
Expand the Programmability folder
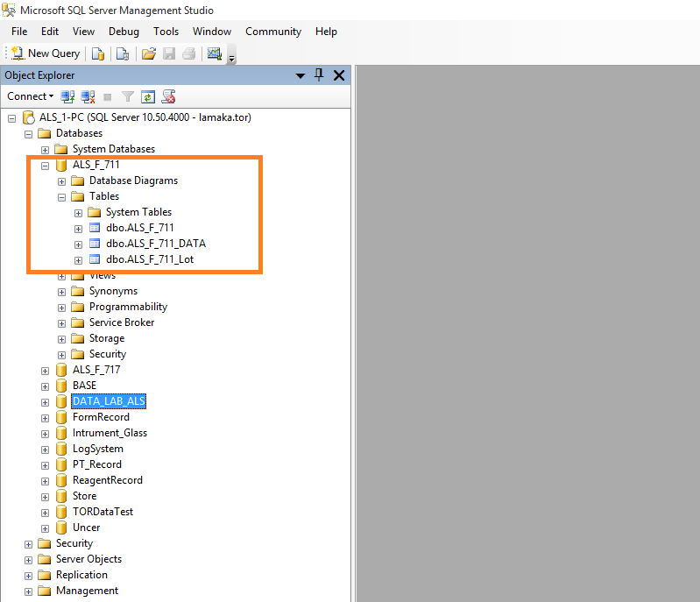pyautogui.click(x=61, y=308)
